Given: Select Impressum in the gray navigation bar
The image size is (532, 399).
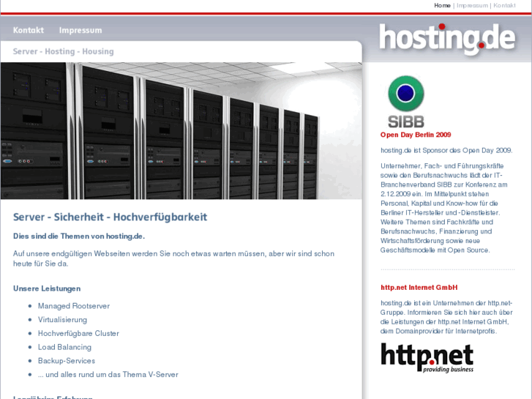Looking at the screenshot, I should click(80, 30).
